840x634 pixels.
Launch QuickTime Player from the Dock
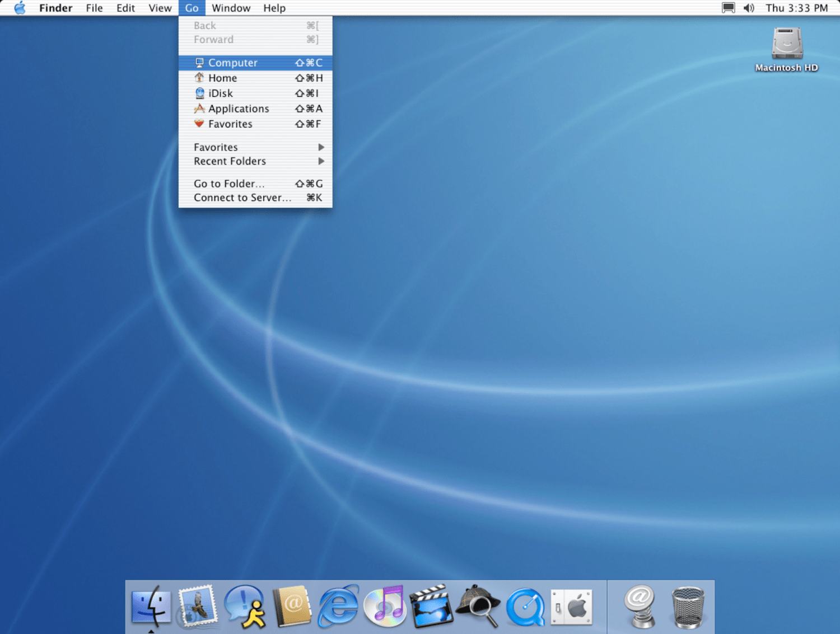click(525, 607)
